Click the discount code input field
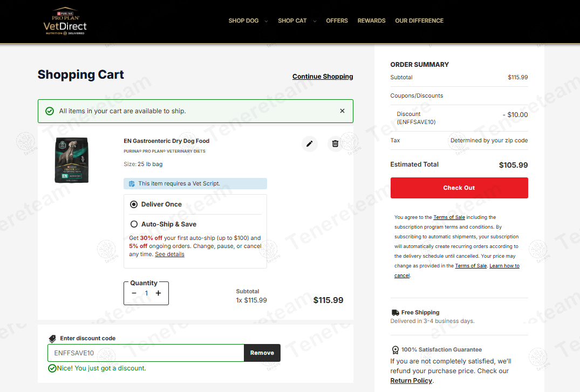The height and width of the screenshot is (392, 580). (x=146, y=353)
